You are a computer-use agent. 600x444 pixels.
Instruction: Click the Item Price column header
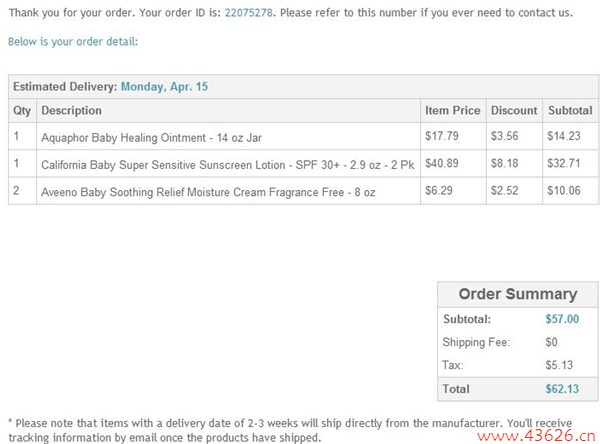tap(452, 111)
